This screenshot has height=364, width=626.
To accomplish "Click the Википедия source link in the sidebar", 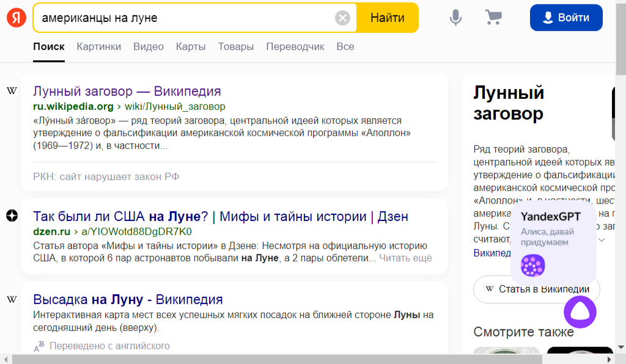I will [x=492, y=253].
